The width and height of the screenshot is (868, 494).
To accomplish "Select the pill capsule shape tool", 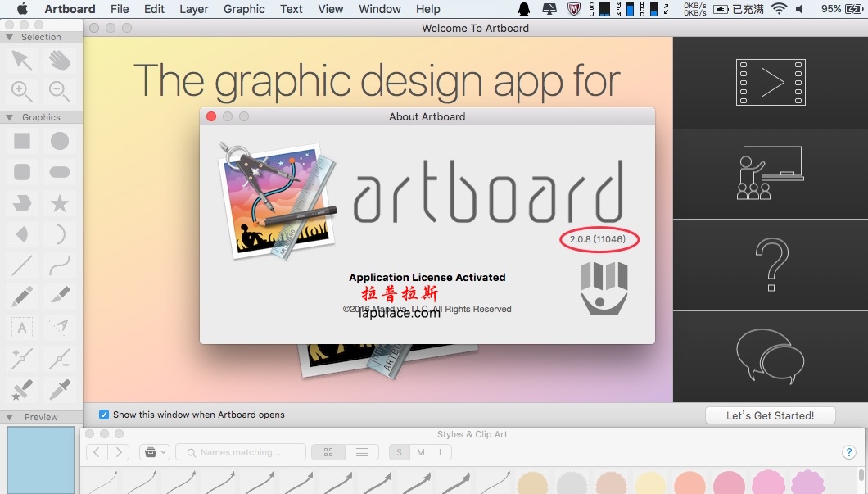I will (59, 172).
